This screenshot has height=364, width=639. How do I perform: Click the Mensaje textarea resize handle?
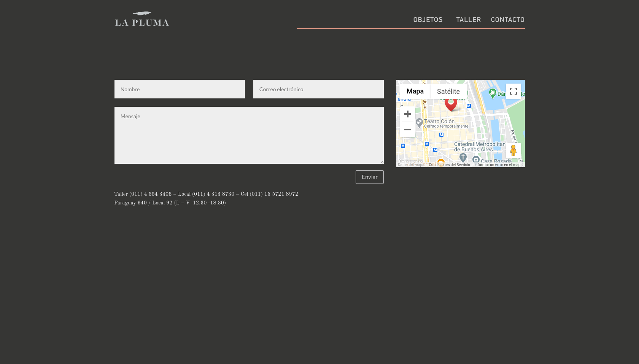coord(381,161)
